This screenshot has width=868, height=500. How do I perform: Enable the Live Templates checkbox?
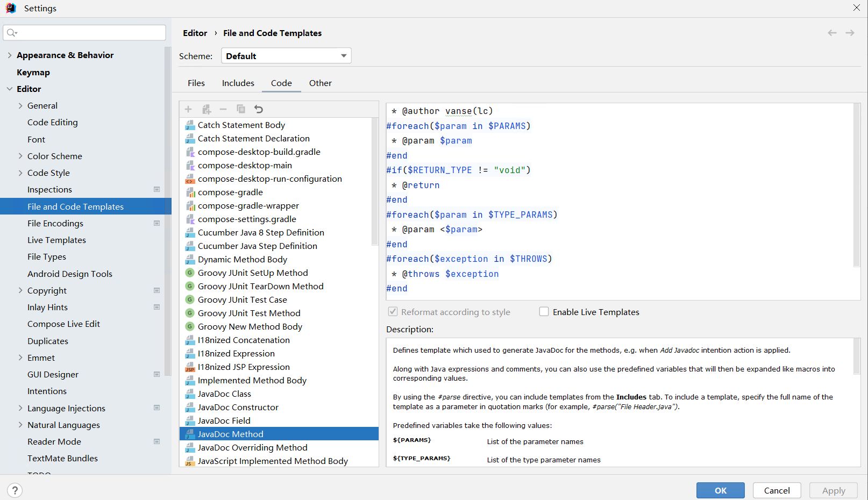click(544, 312)
